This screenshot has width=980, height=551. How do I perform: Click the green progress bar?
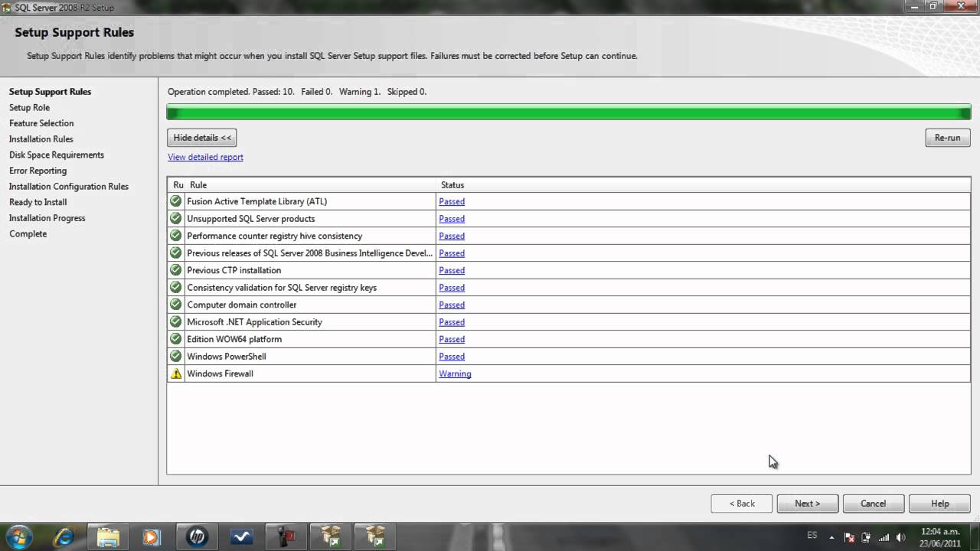[x=569, y=113]
